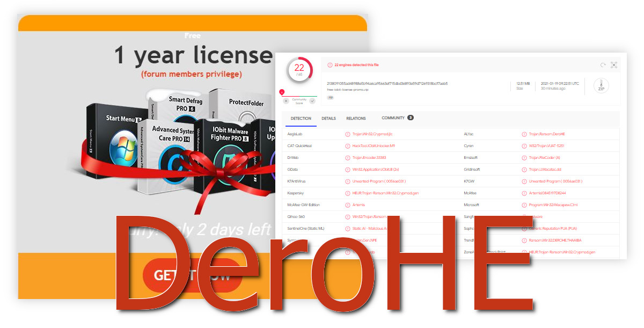This screenshot has height=328, width=644.
Task: Click the alert icon beside Trojan.Win32.Crypmod.j!c
Action: tap(348, 134)
